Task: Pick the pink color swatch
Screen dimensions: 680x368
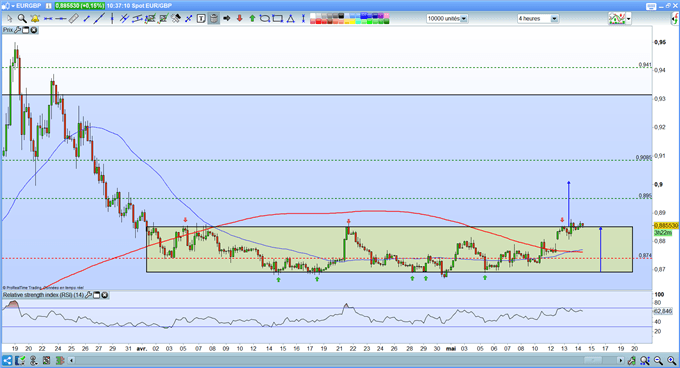Action: click(386, 16)
